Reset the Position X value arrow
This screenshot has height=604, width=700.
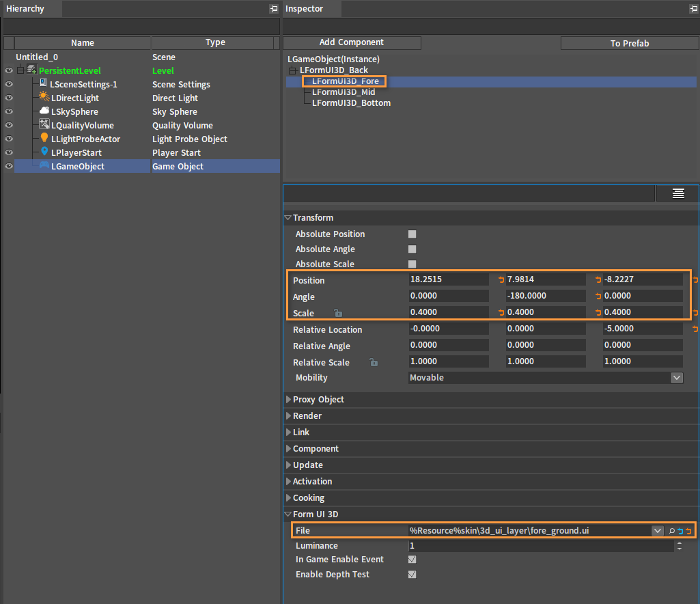click(x=501, y=280)
